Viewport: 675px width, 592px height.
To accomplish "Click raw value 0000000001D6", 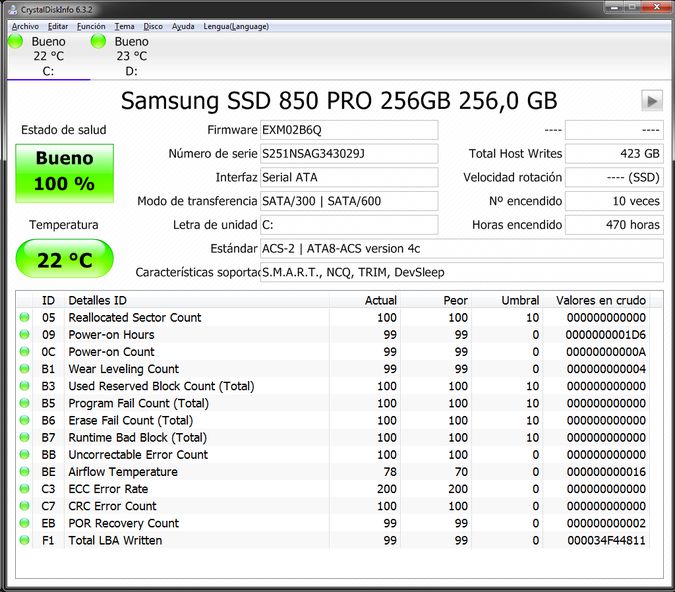I will (606, 335).
